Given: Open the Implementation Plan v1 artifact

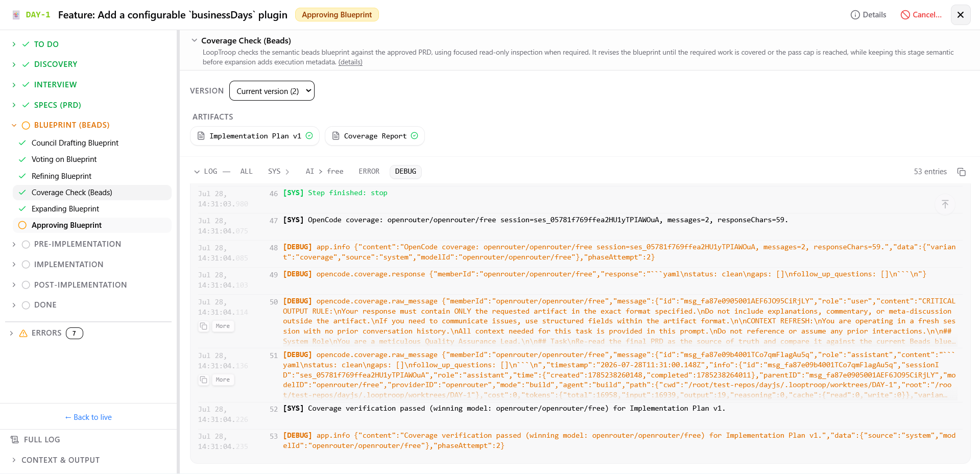Looking at the screenshot, I should coord(255,136).
